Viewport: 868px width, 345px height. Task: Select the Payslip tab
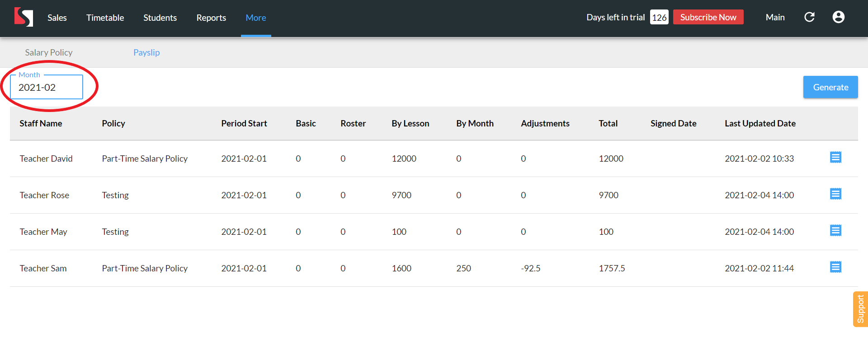pyautogui.click(x=146, y=52)
